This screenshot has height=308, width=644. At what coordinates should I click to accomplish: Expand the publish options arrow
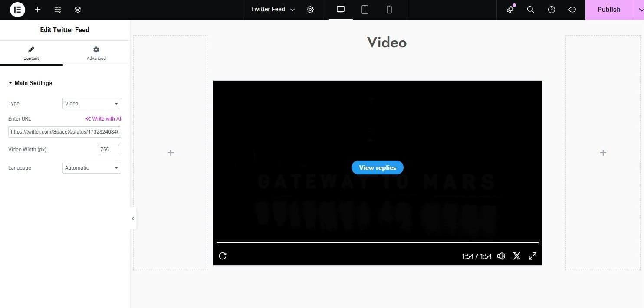coord(638,10)
